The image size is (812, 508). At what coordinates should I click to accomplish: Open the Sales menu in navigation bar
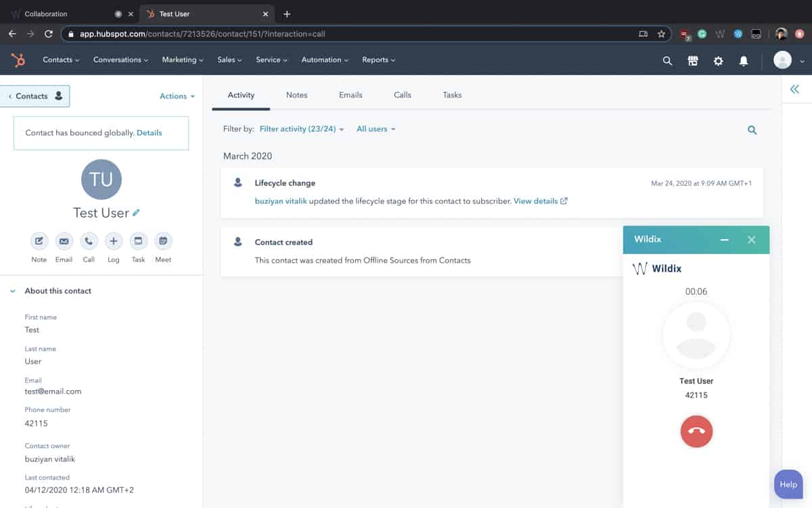tap(229, 60)
